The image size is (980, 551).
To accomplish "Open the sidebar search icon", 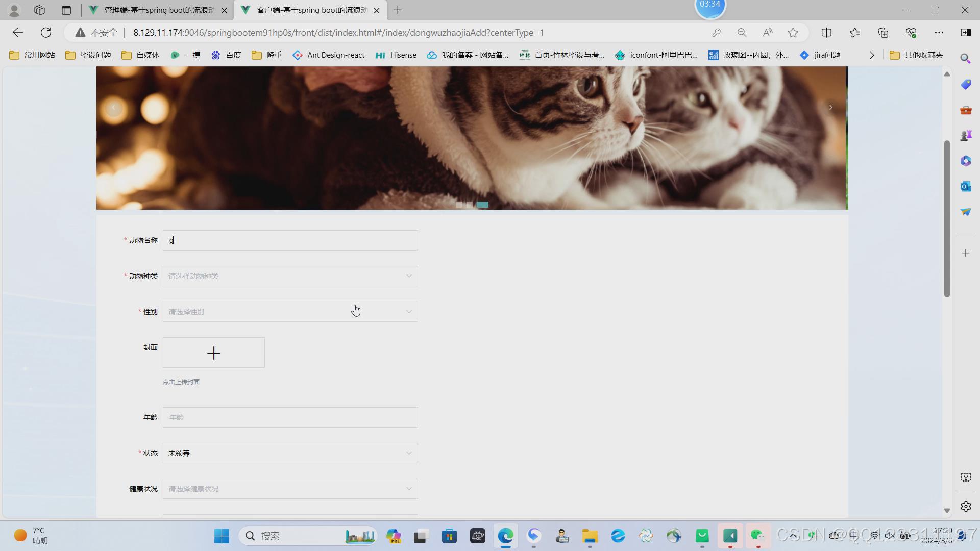I will click(x=965, y=58).
